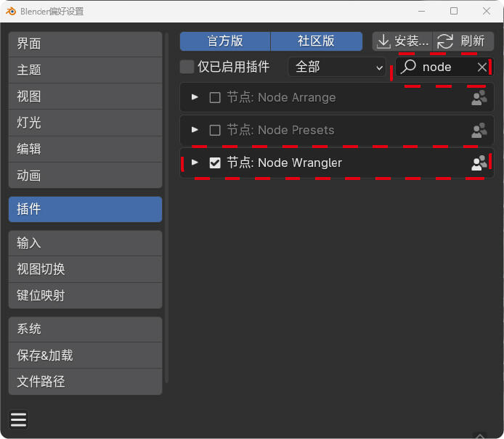Screen dimensions: 504x439
Task: Toggle the 官方版 filter button
Action: pos(225,41)
